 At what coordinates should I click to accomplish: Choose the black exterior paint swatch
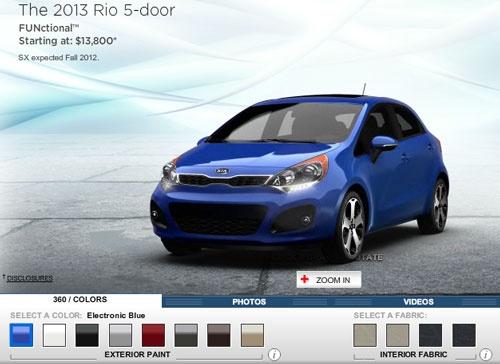87,335
